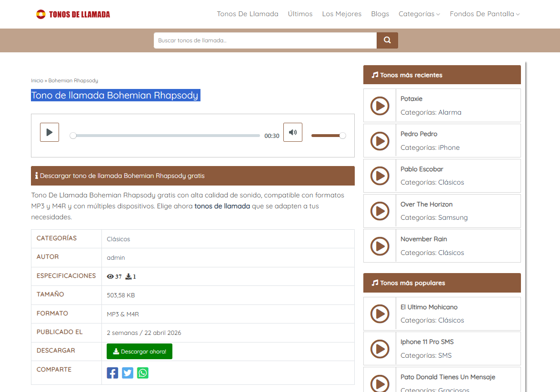Open the Pedro Pedro ringtone title
The width and height of the screenshot is (560, 392).
[x=419, y=134]
